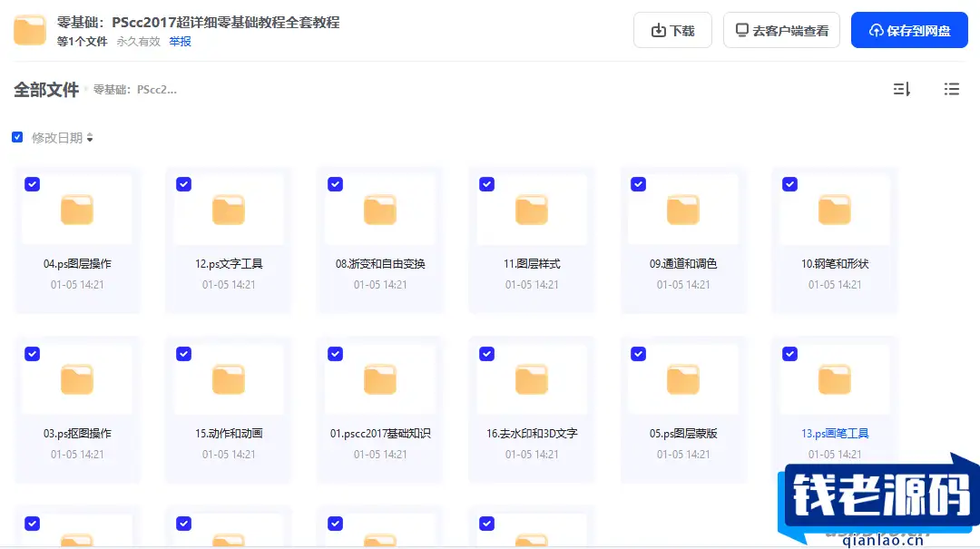Screen dimensions: 980x549
Task: Uncheck the 01.pscc2017基础知识 folder checkbox
Action: 335,354
